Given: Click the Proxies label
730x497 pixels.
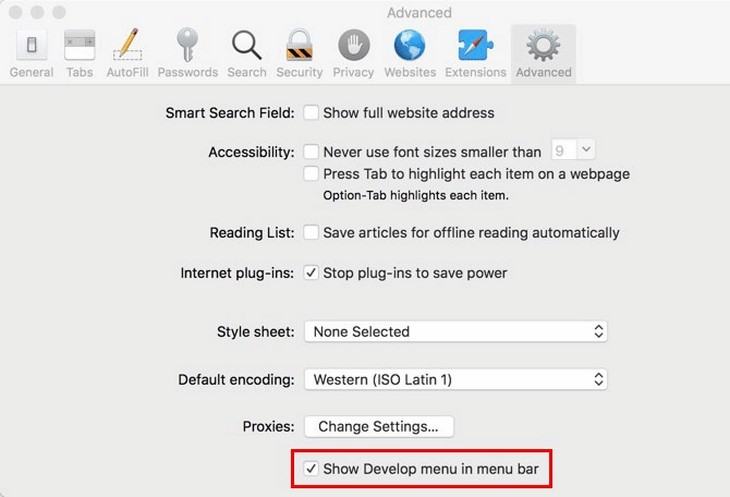Looking at the screenshot, I should tap(269, 427).
